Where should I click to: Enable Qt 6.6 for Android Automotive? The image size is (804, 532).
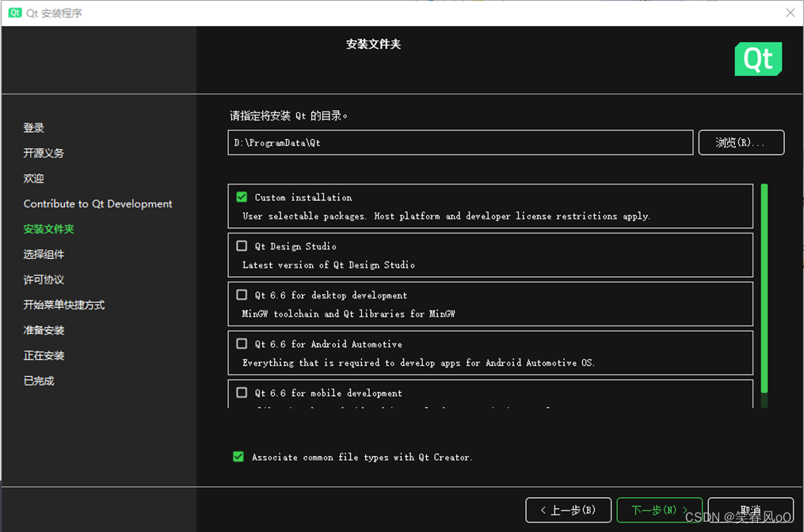(x=242, y=344)
